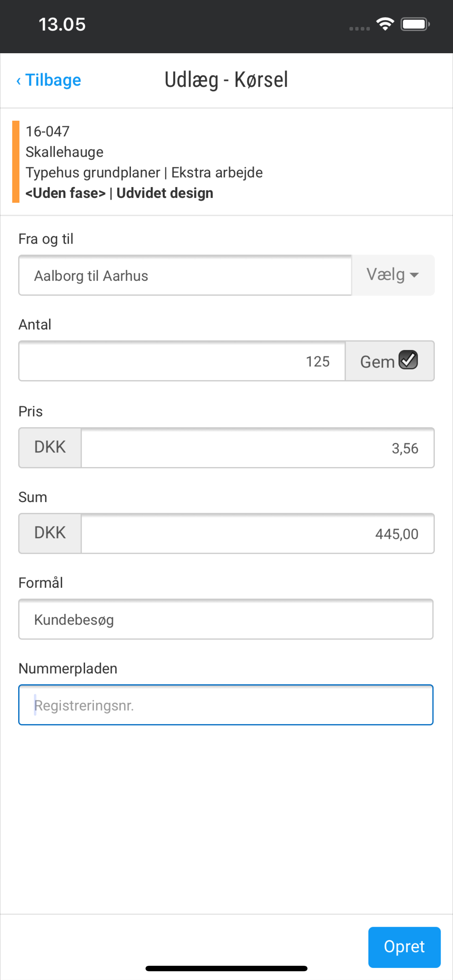Tap DKK currency label beside Sum
Image resolution: width=453 pixels, height=980 pixels.
point(50,533)
